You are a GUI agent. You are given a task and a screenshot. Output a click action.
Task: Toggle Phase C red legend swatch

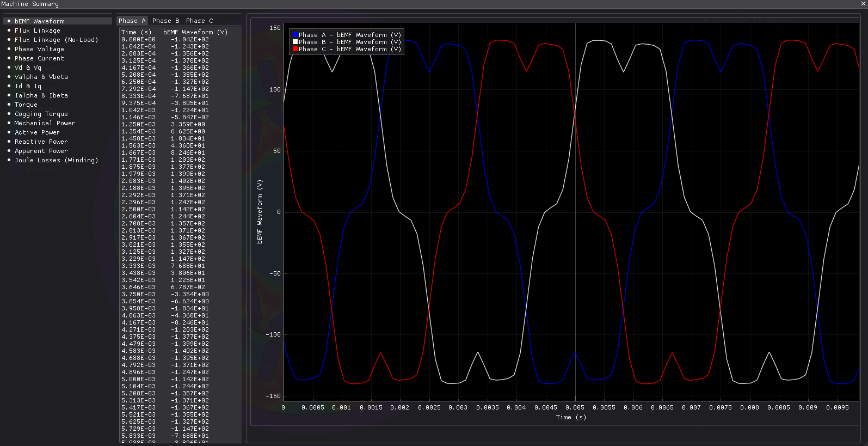pyautogui.click(x=295, y=49)
